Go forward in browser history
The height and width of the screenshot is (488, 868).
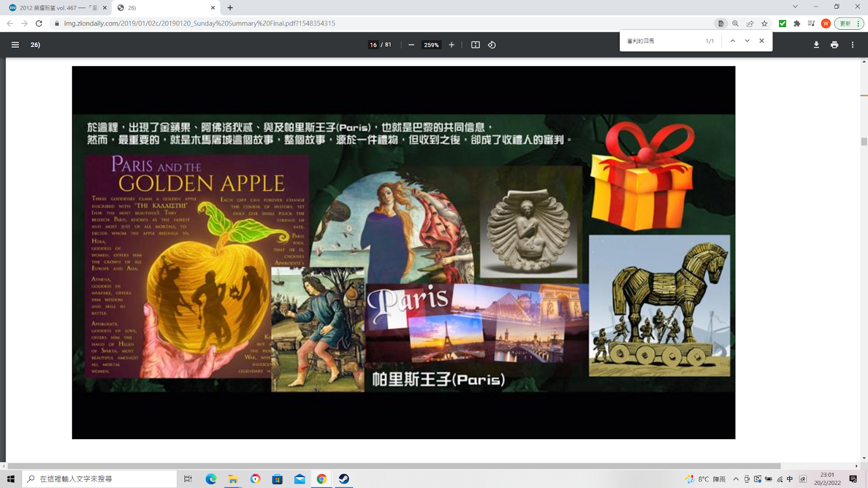click(24, 23)
